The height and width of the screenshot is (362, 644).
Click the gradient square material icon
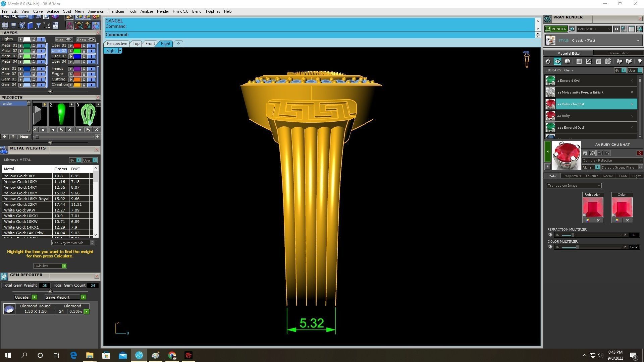(x=579, y=61)
